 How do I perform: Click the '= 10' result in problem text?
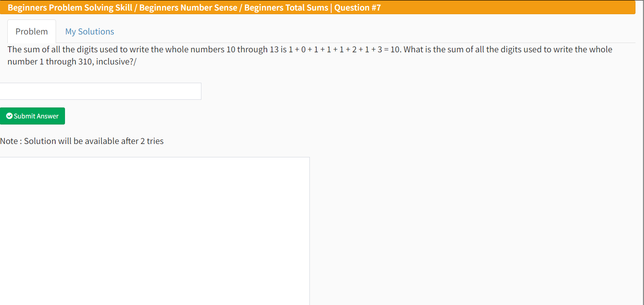[x=392, y=49]
